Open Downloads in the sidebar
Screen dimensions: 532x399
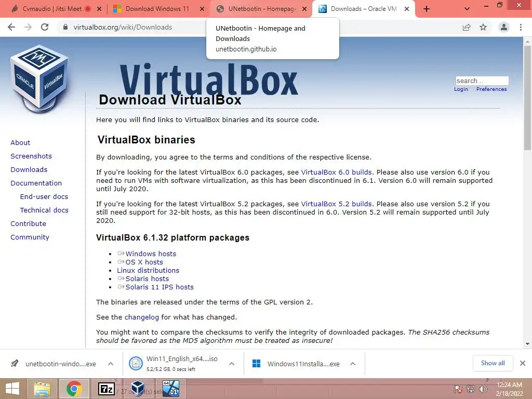pos(29,170)
